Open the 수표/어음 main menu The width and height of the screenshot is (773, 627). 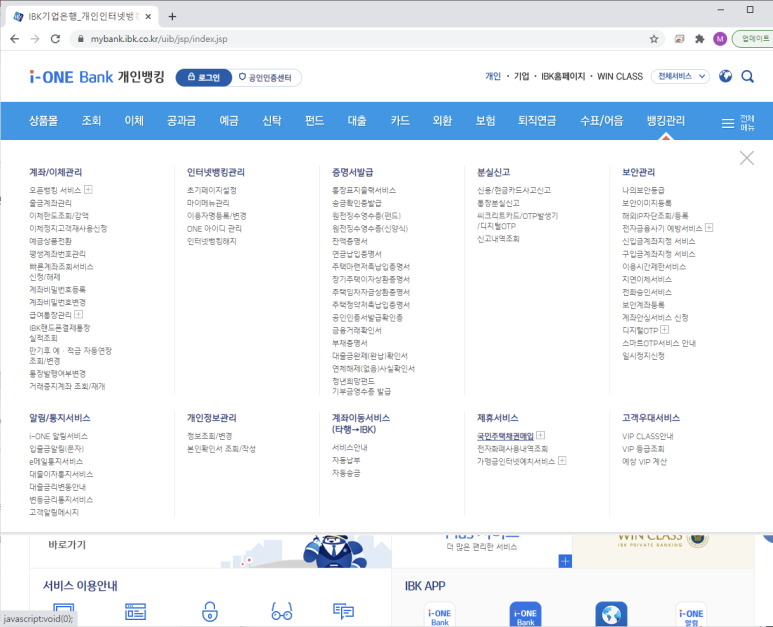[x=601, y=121]
